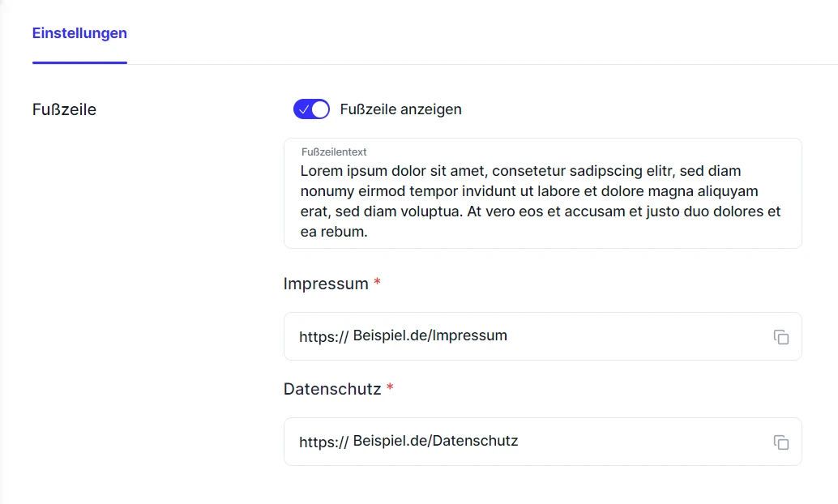Click the checkmark inside the Fußzeile switch
This screenshot has height=504, width=838.
point(304,109)
